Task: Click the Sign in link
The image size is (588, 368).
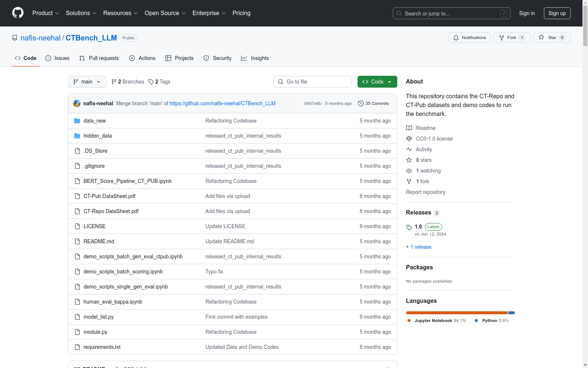Action: click(x=527, y=13)
